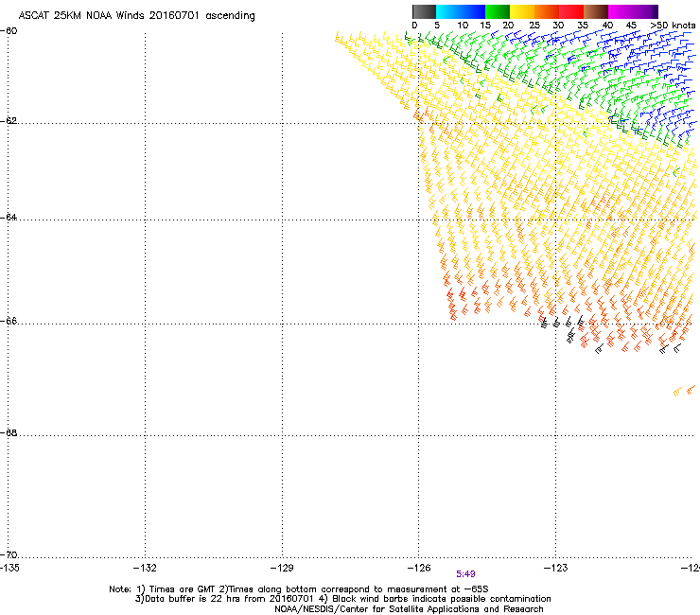Screen dimensions: 700x615
Task: Click the 'Data buffer is 22 hrs' note line
Action: click(342, 599)
